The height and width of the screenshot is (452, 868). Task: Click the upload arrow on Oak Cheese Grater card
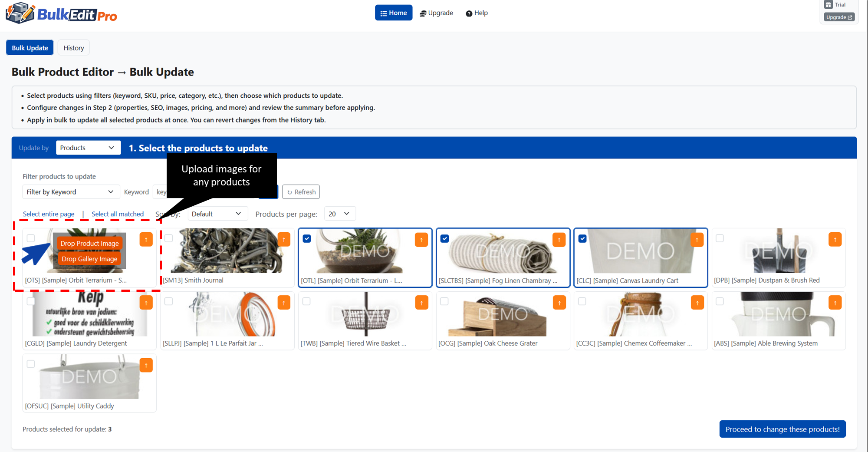559,302
